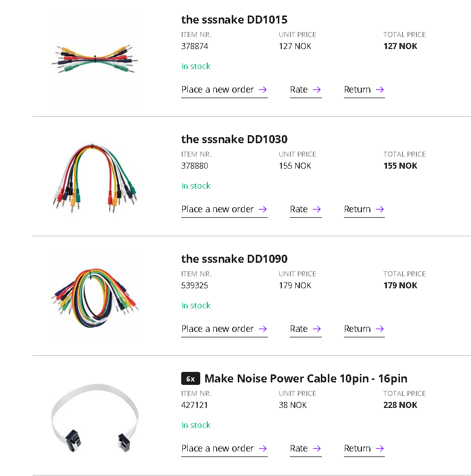Click the sssnake DD1015 product title
This screenshot has height=476, width=471.
point(234,20)
